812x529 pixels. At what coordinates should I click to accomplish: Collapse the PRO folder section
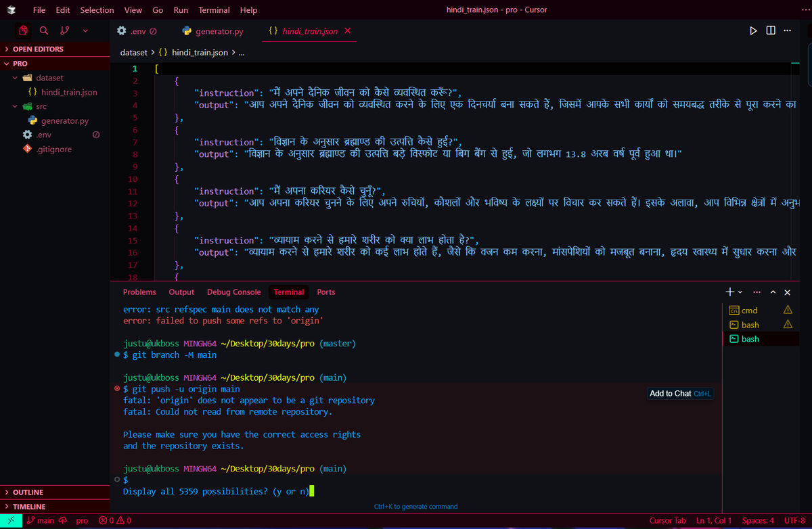point(55,64)
